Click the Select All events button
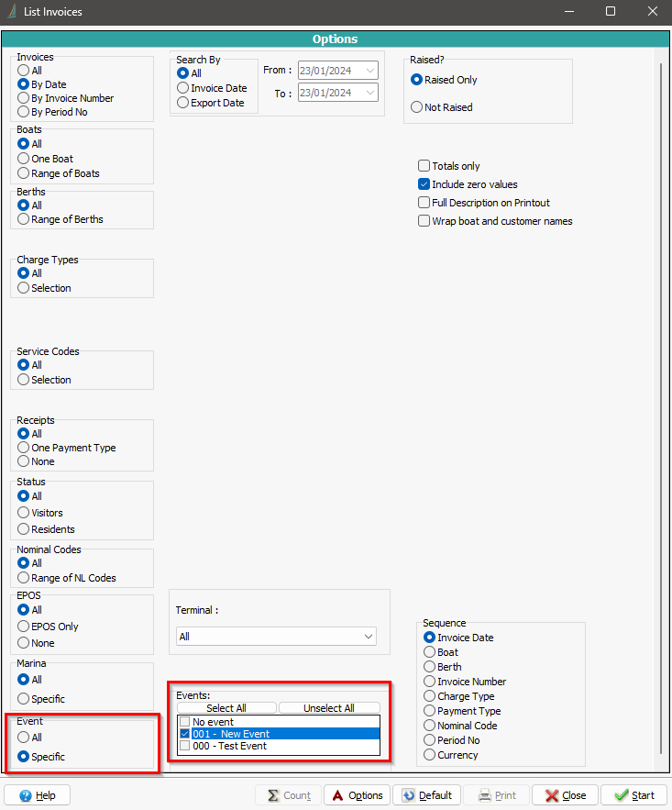The width and height of the screenshot is (672, 810). point(226,708)
